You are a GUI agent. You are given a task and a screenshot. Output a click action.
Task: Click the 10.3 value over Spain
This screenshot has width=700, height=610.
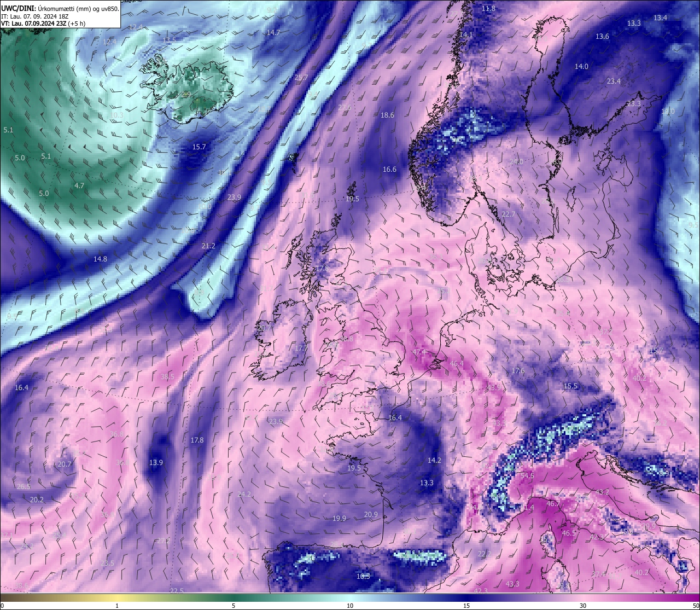tap(363, 577)
